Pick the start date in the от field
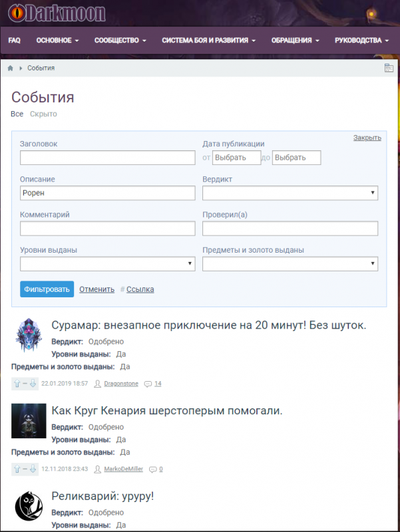Viewport: 400px width, 532px height. click(236, 158)
